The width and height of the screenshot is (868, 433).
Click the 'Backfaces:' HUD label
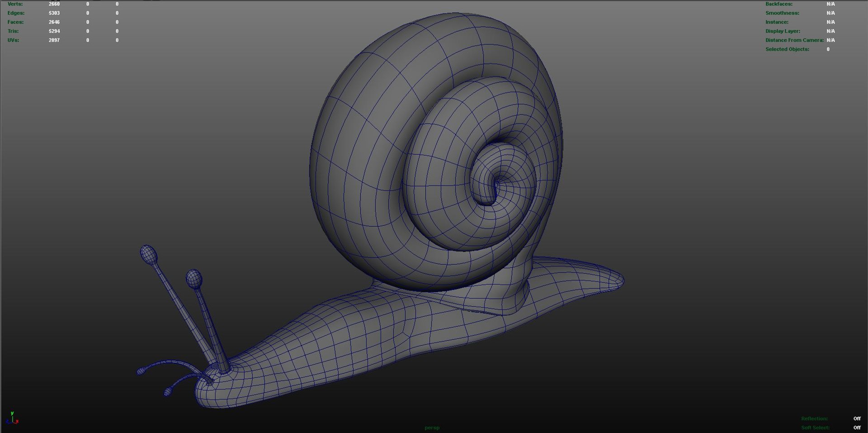click(x=779, y=4)
